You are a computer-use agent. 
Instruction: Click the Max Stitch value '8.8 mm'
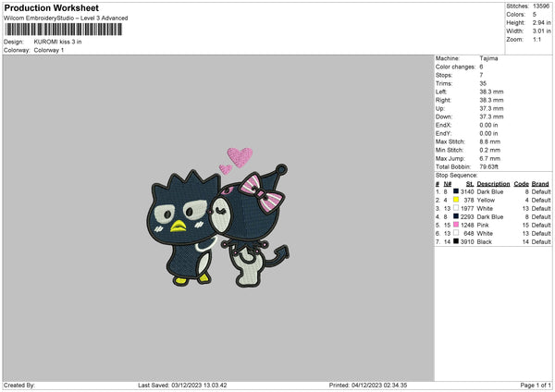pos(490,141)
